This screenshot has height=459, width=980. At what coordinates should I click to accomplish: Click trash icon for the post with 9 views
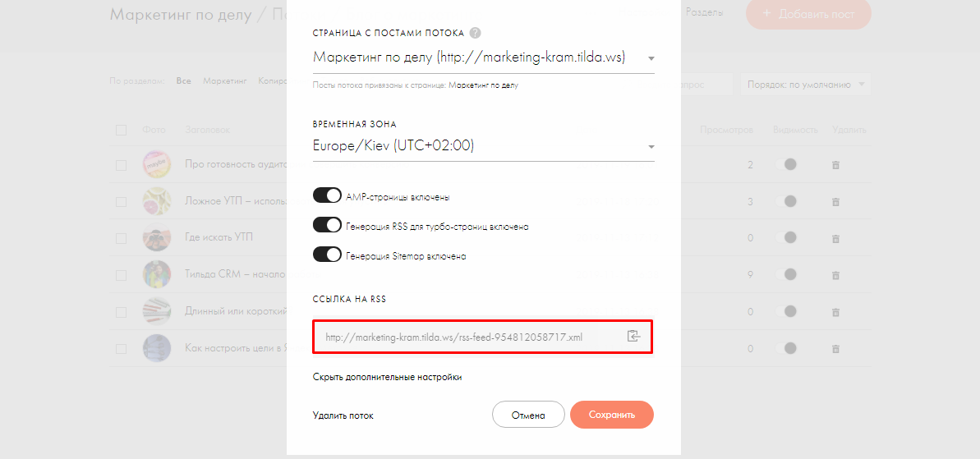click(x=835, y=275)
